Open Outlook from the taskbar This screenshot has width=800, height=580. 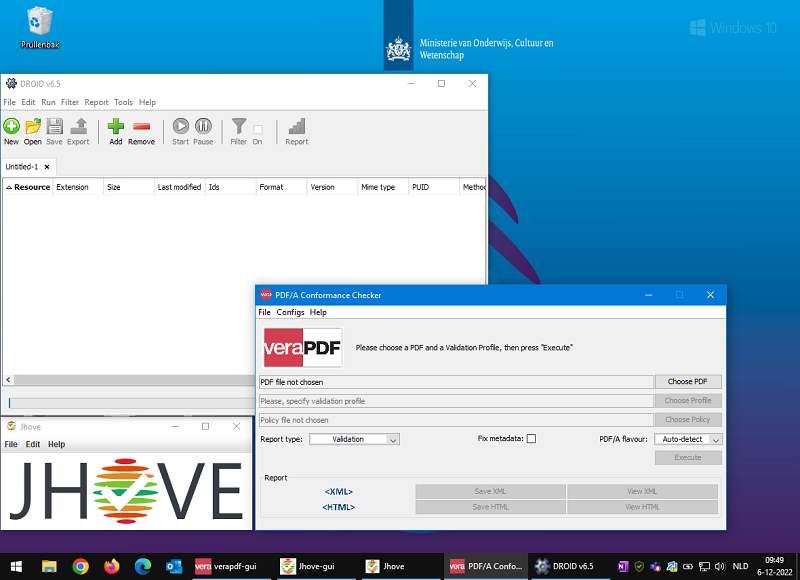pos(174,566)
